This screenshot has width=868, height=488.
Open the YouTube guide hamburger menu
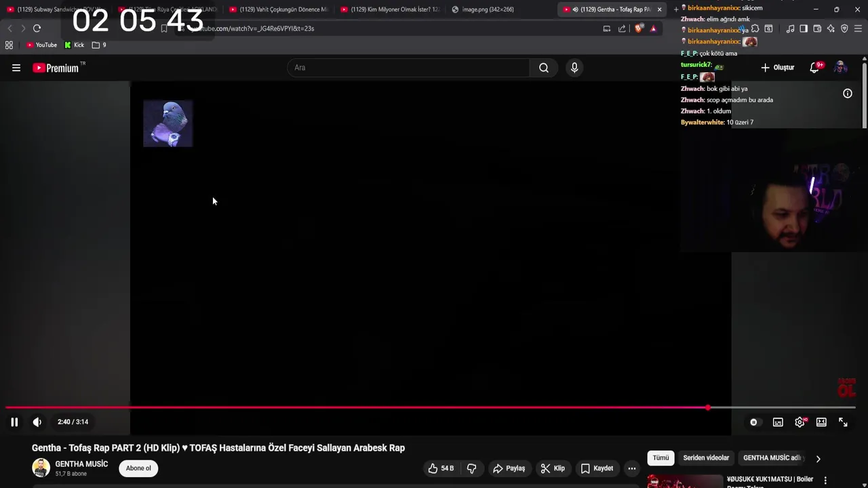(x=16, y=68)
